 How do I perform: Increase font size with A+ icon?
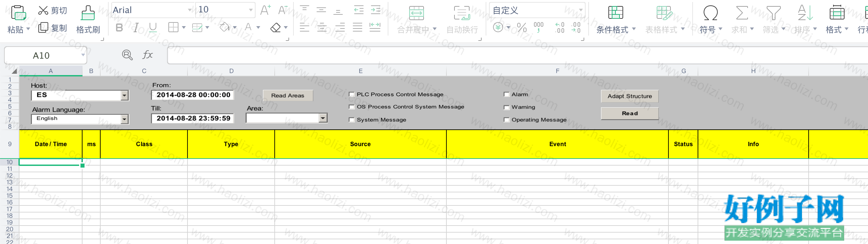click(x=266, y=10)
